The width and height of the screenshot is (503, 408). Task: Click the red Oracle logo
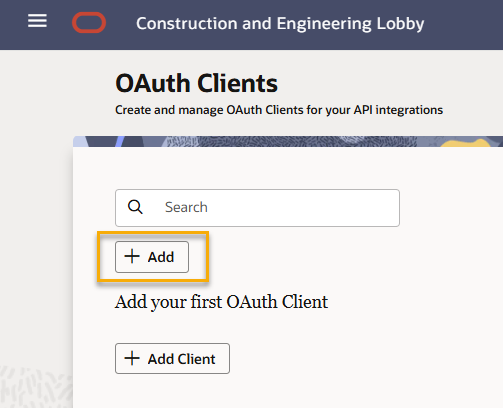coord(89,23)
